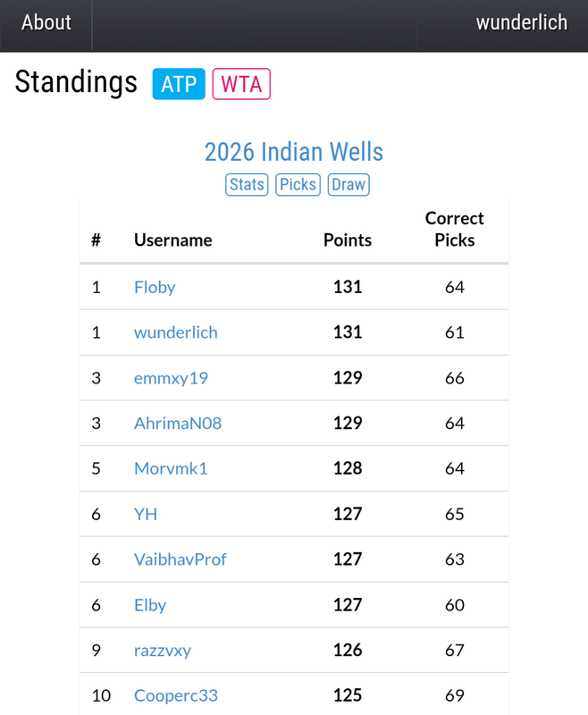Open the 2026 Indian Wells tournament link
Viewport: 588px width, 715px height.
[294, 151]
